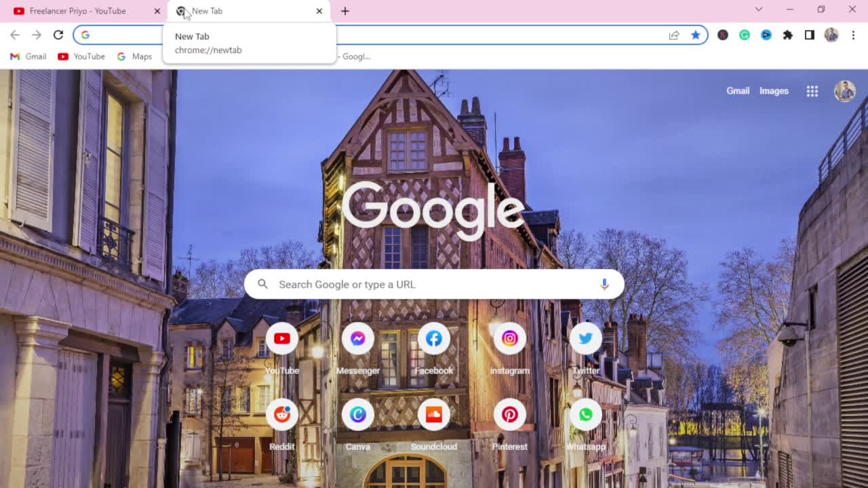Image resolution: width=868 pixels, height=488 pixels.
Task: Start voice search with microphone icon
Action: coord(604,285)
